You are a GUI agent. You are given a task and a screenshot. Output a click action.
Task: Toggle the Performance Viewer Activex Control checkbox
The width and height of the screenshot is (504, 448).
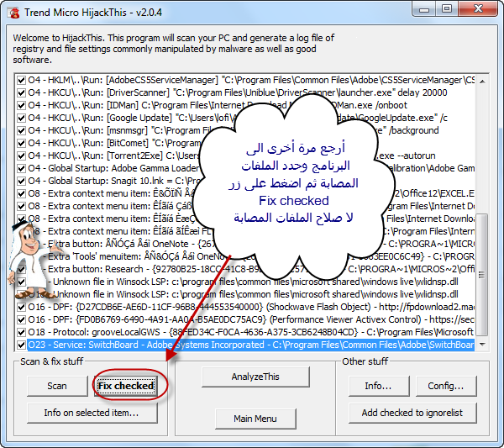pyautogui.click(x=21, y=319)
